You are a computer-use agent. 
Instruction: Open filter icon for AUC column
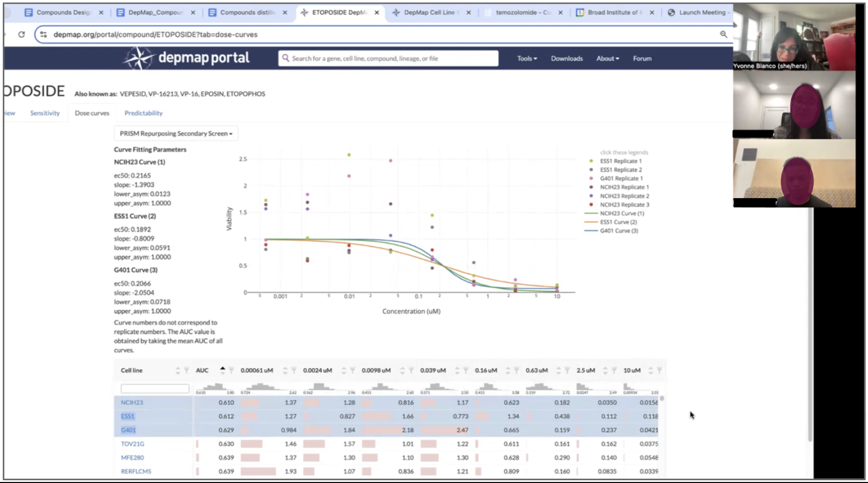tap(232, 370)
